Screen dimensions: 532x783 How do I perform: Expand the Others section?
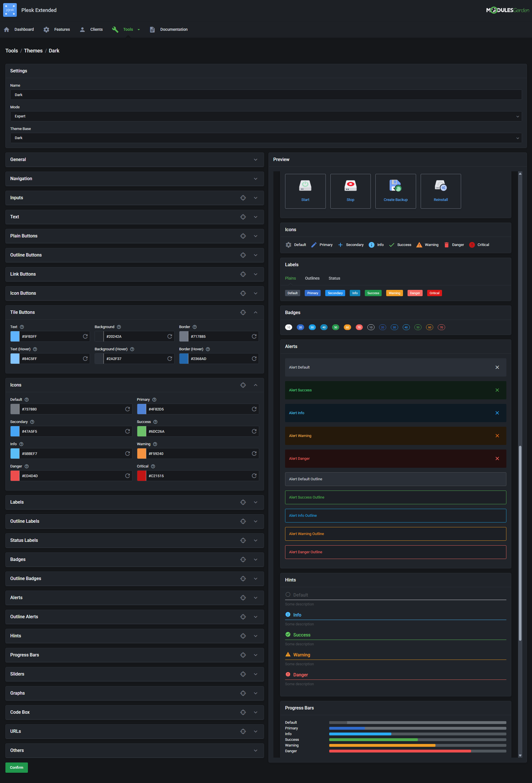255,751
